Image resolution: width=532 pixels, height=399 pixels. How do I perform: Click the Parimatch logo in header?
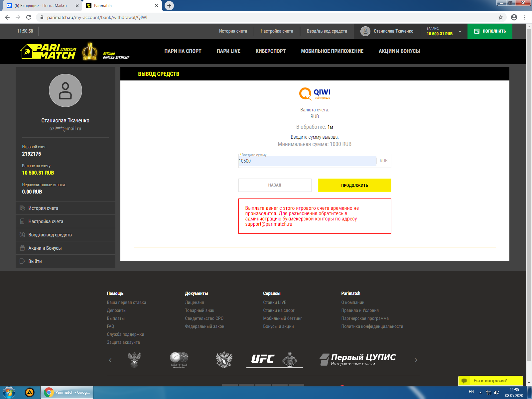tap(49, 52)
